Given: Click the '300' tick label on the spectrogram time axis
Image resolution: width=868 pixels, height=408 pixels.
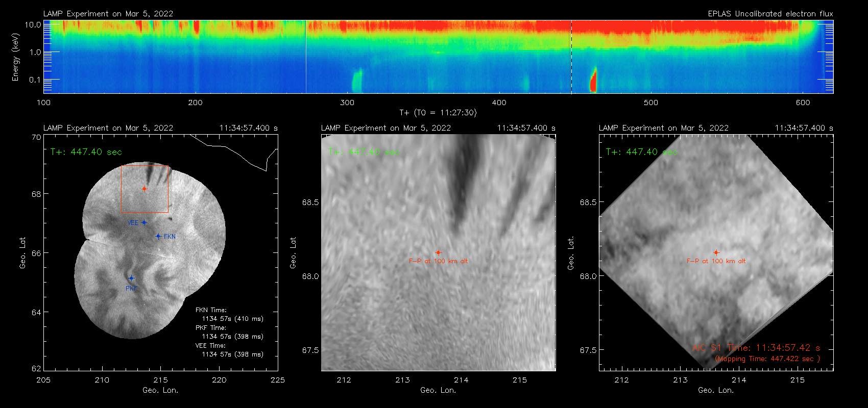Looking at the screenshot, I should click(347, 103).
